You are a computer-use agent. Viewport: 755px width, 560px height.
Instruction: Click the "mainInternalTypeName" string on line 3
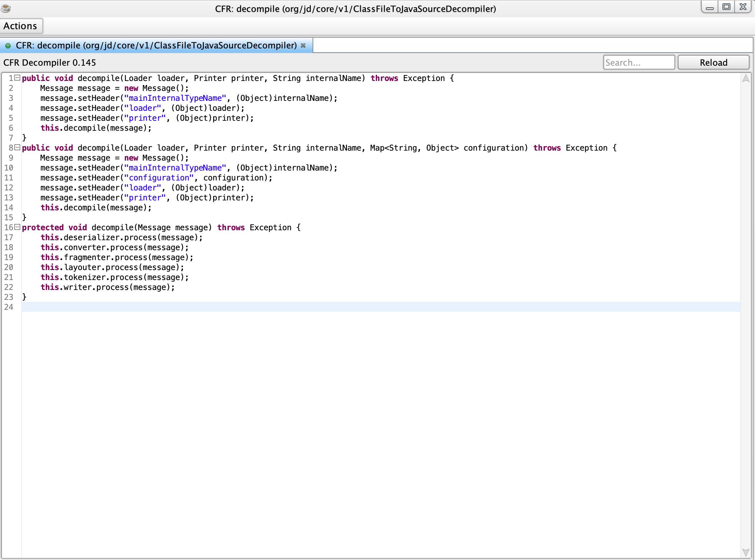click(175, 98)
